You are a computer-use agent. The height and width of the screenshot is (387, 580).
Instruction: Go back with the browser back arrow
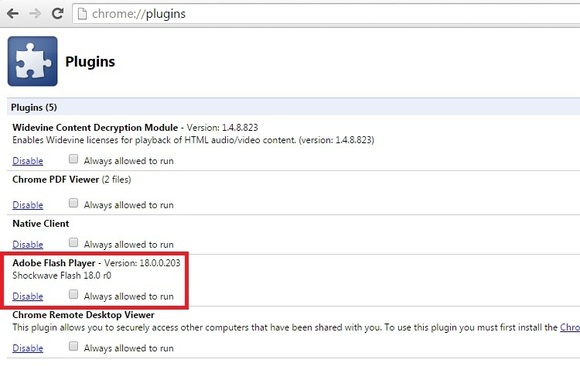[13, 14]
